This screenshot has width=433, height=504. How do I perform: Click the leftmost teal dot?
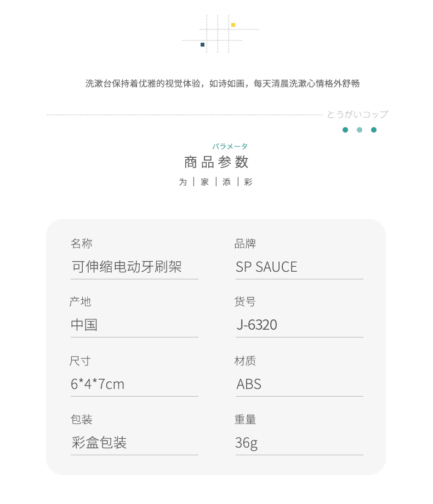[345, 130]
